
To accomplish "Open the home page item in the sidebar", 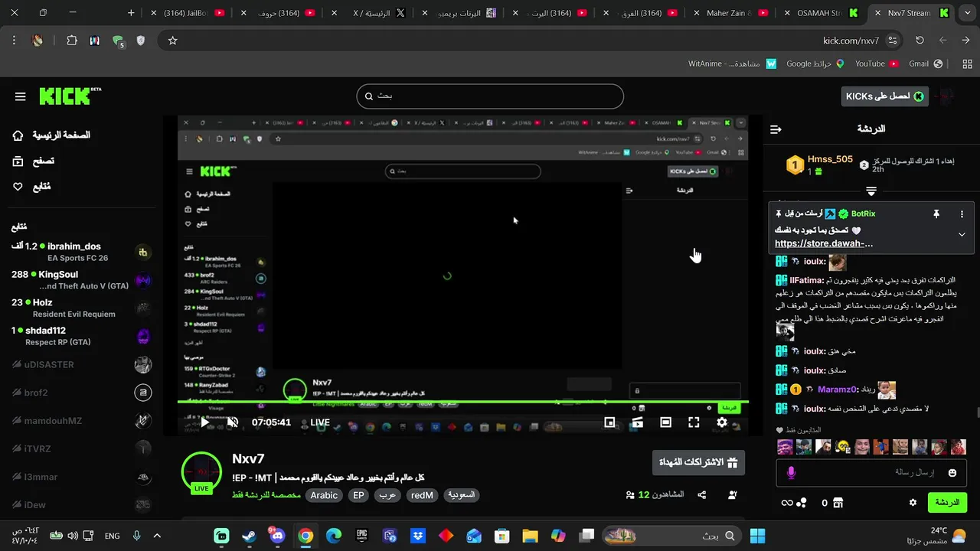I will tap(51, 135).
